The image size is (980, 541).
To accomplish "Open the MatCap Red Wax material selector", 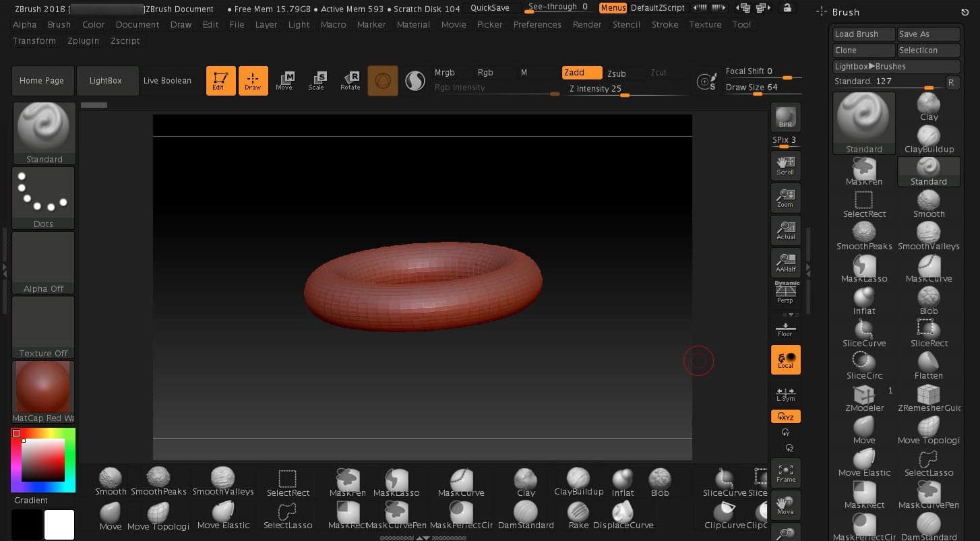I will [44, 391].
